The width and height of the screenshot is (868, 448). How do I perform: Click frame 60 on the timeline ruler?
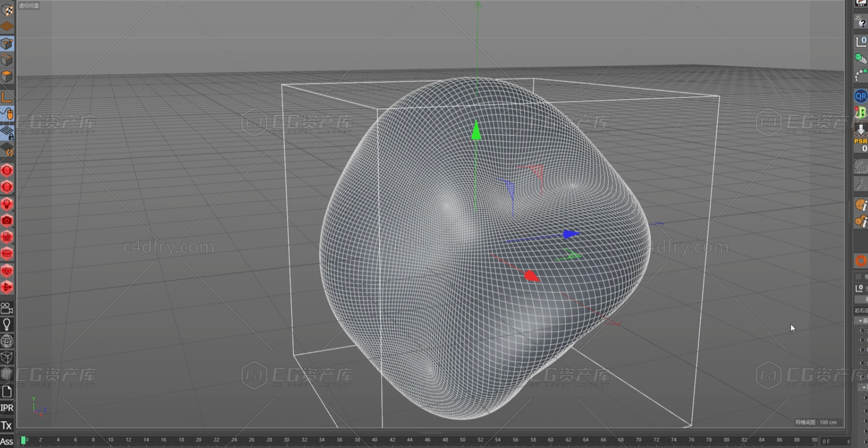point(551,440)
